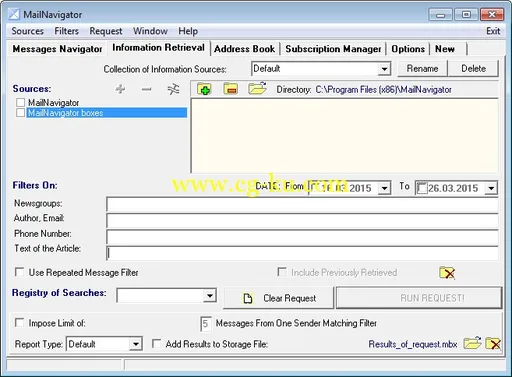Switch to Messages Navigator tab

tap(57, 49)
